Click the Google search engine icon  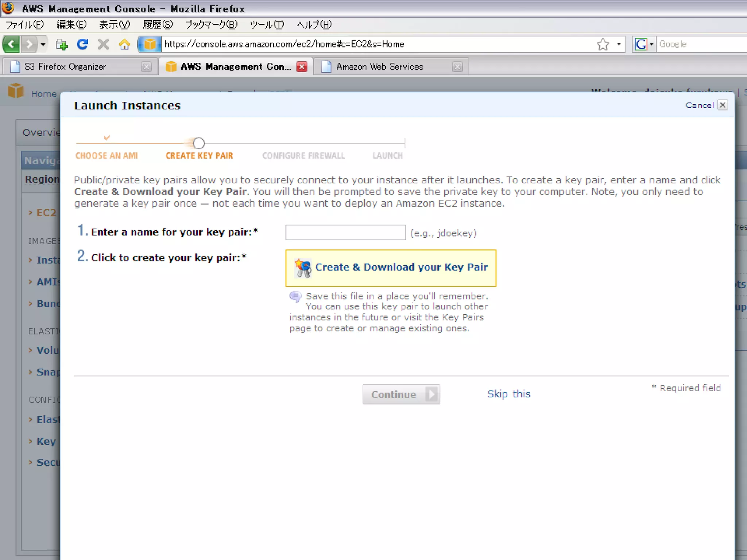[640, 44]
